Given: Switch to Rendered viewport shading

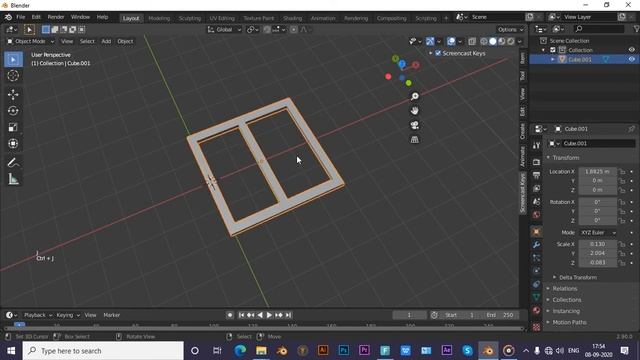Looking at the screenshot, I should click(x=511, y=41).
